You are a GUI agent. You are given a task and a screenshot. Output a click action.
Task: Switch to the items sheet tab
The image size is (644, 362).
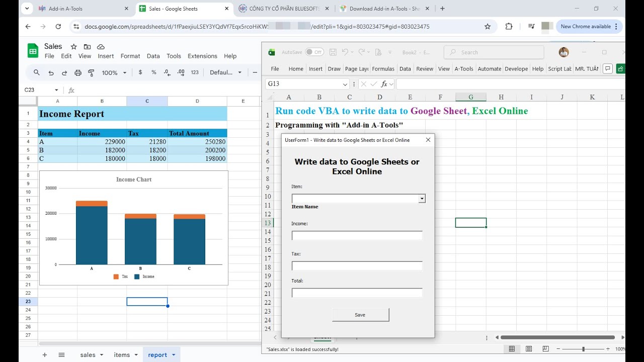pos(122,354)
